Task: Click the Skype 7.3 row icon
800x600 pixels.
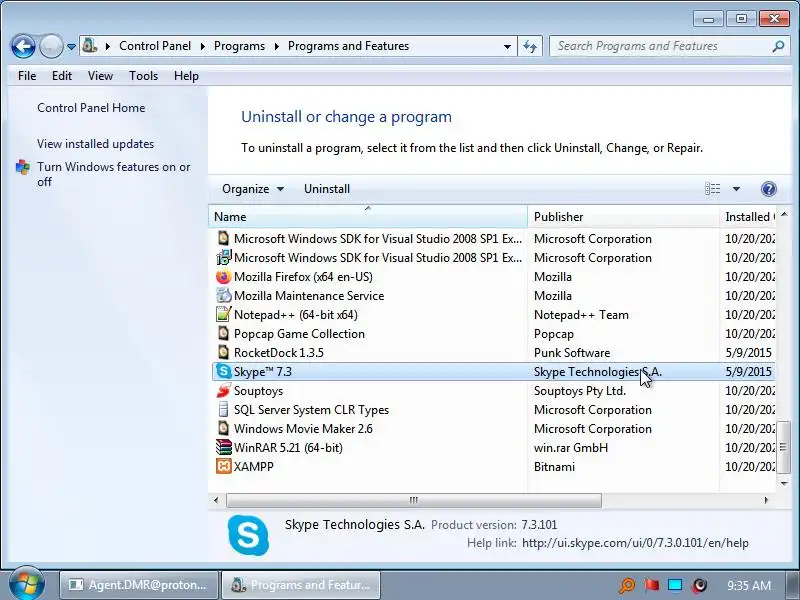Action: (x=223, y=371)
